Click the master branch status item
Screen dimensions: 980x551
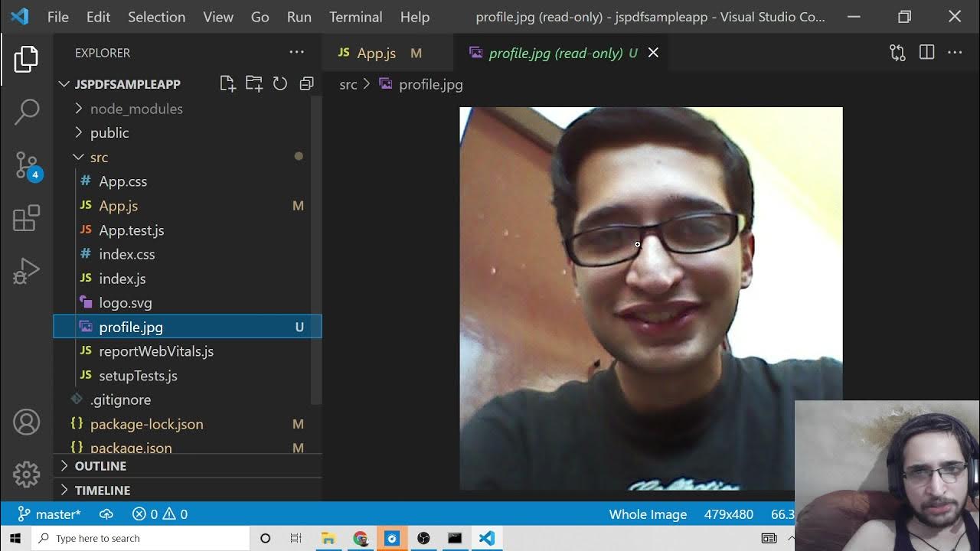click(x=50, y=514)
